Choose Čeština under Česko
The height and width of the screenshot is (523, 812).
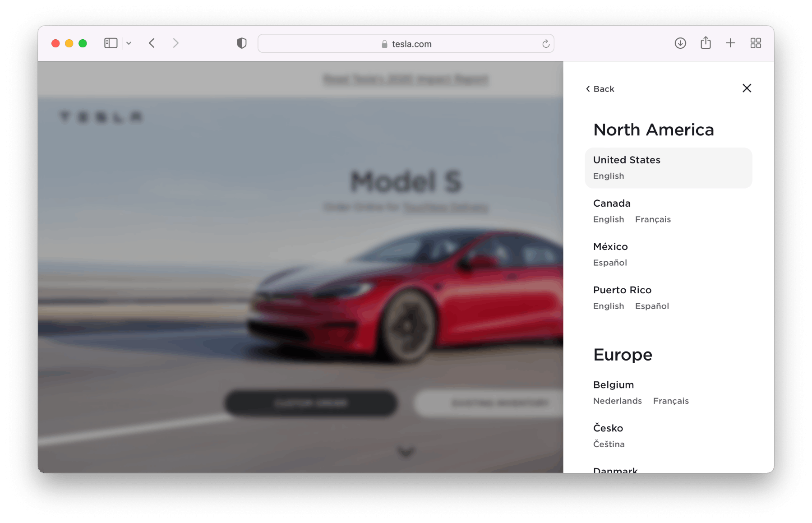(609, 444)
